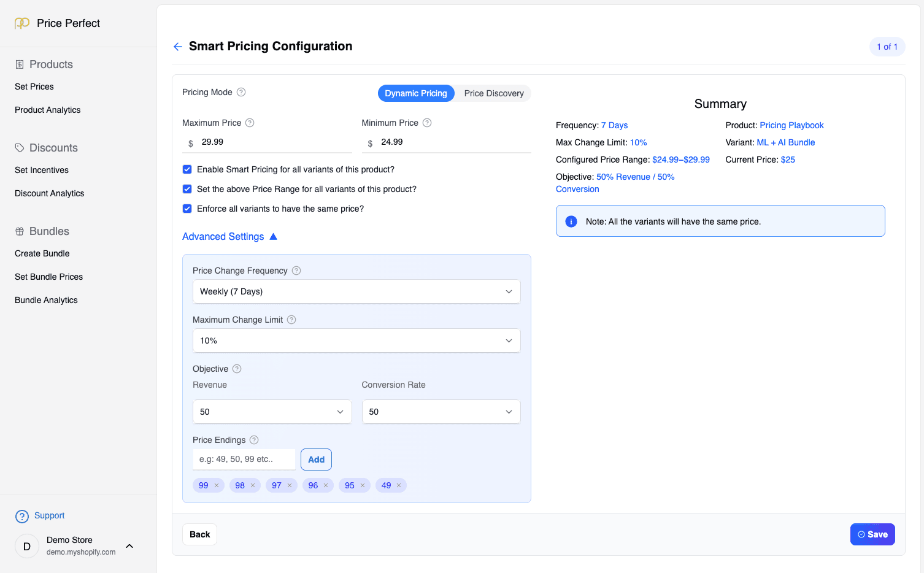Switch to Price Discovery mode
Image resolution: width=924 pixels, height=573 pixels.
pyautogui.click(x=493, y=93)
